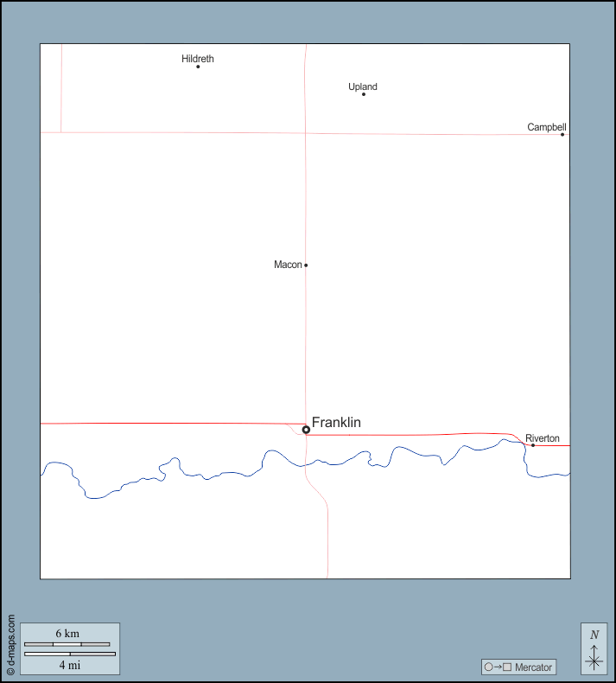Click the Upland town dot marker
The height and width of the screenshot is (683, 616).
(364, 94)
